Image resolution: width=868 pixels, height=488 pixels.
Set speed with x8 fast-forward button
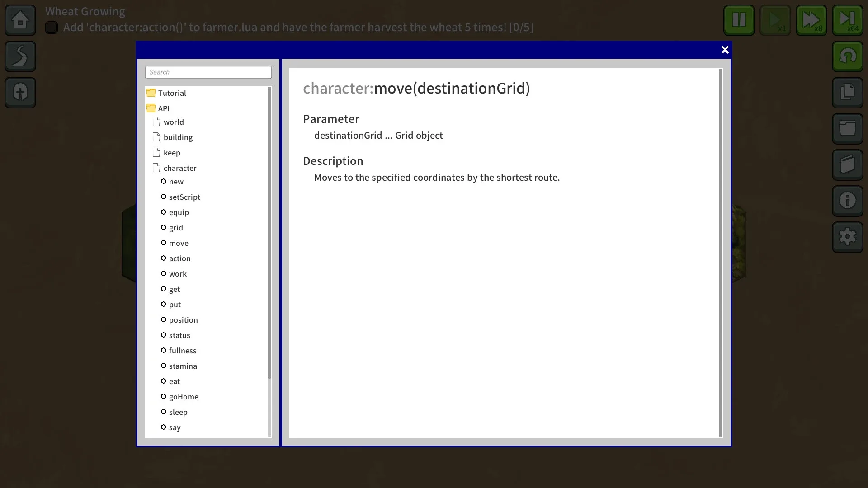pos(811,20)
